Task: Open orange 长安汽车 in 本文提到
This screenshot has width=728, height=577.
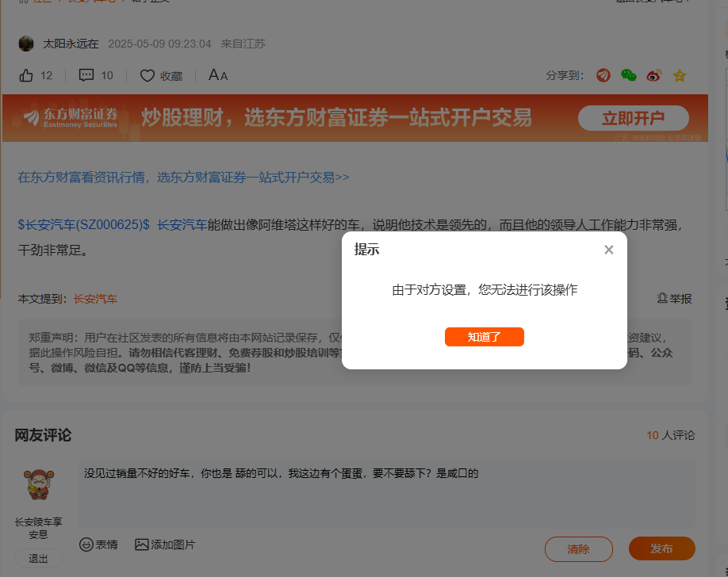Action: 95,299
